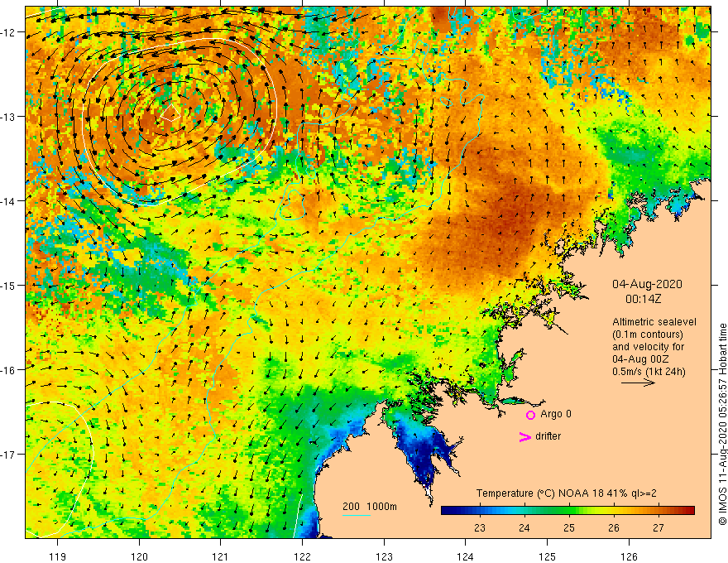Click color bar tick label 27
This screenshot has width=728, height=563.
(x=659, y=528)
